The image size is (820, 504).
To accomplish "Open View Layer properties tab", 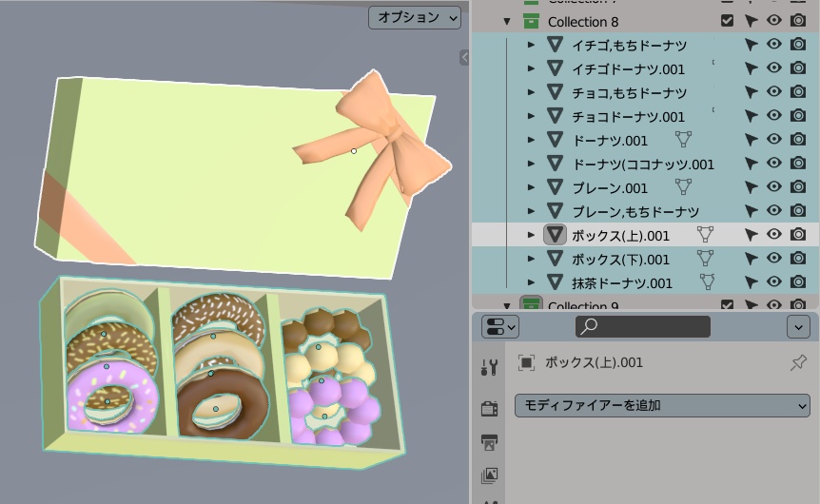I will pos(490,475).
